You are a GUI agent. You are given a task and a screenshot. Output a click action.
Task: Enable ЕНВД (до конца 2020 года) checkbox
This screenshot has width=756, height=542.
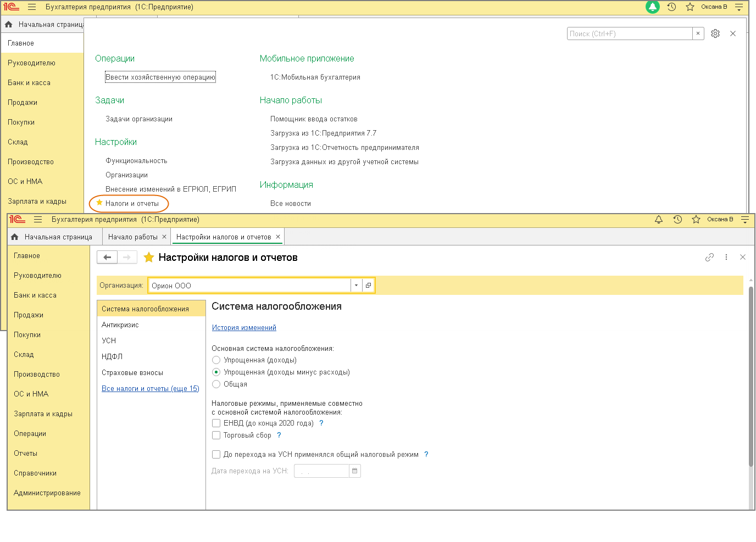pos(216,423)
